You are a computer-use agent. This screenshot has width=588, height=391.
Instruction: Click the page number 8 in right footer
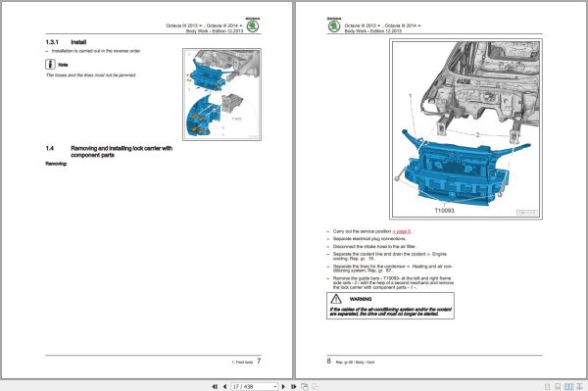tap(329, 361)
